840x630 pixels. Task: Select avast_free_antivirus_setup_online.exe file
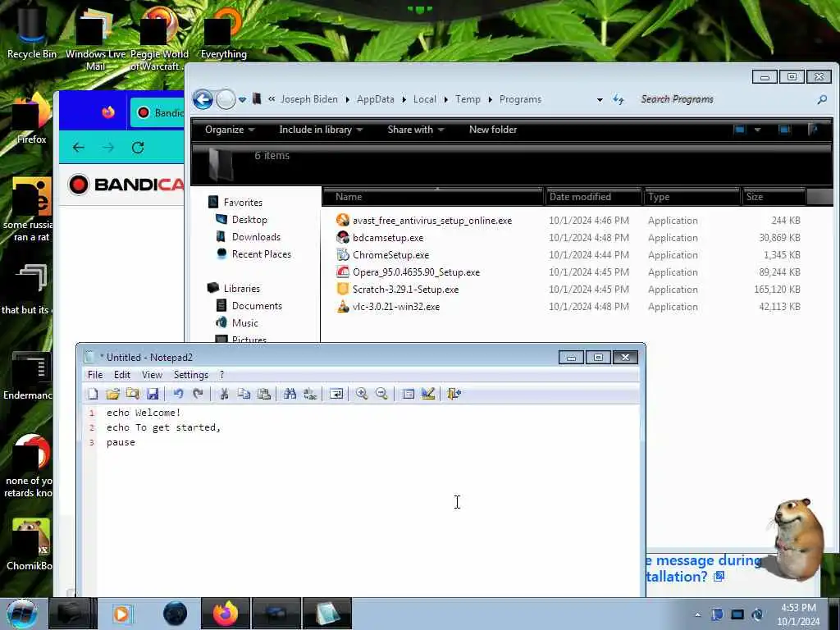431,221
